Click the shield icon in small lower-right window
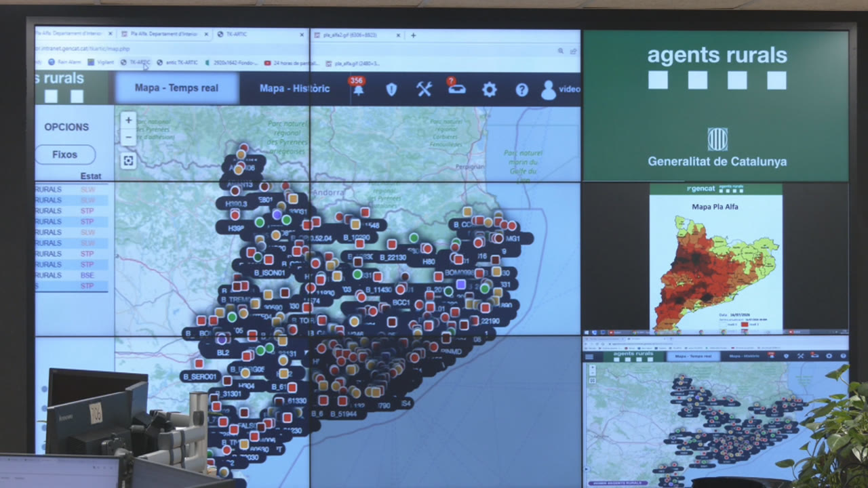Screen dimensions: 868x488 [x=785, y=356]
